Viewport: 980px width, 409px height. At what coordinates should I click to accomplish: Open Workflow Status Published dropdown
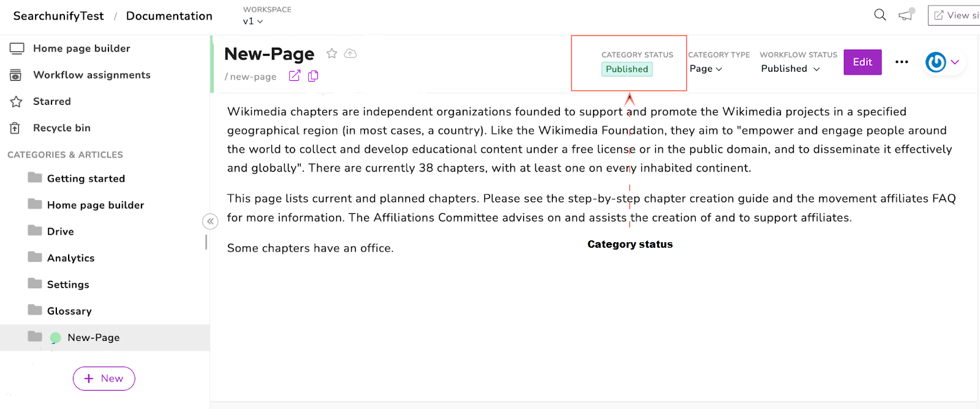tap(790, 69)
